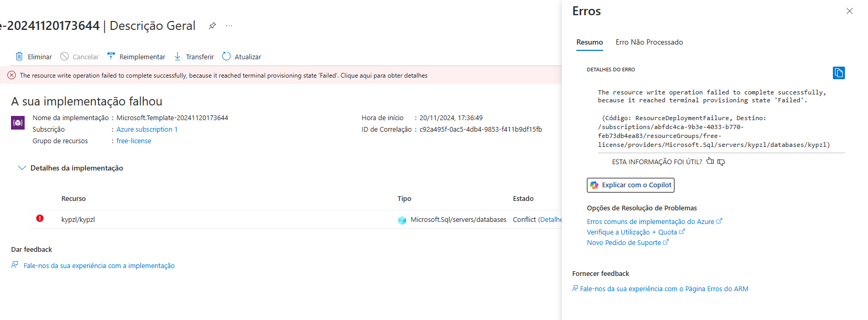Viewport: 868px width, 320px height.
Task: Click the feedback person icon under Dar feedback
Action: [x=15, y=265]
